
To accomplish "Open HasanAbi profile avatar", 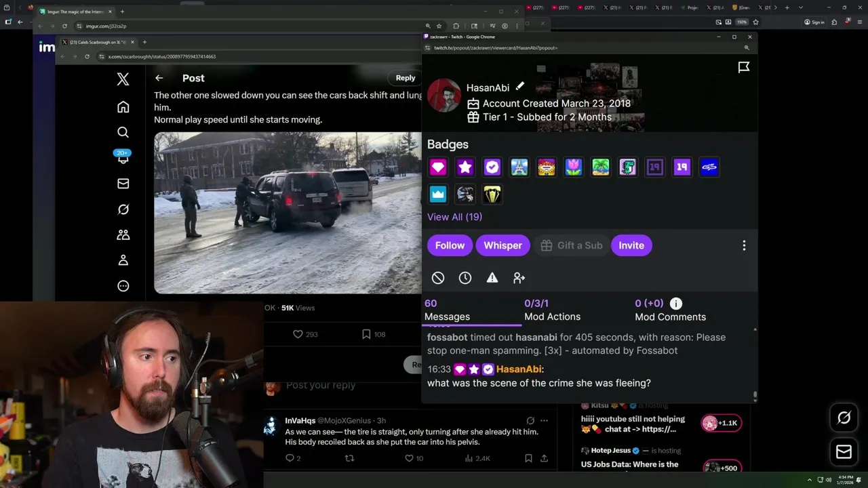I will (443, 96).
